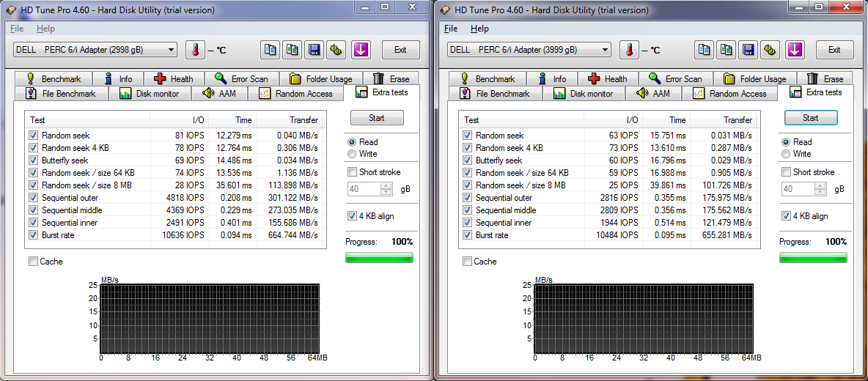Screen dimensions: 868x381
Task: Copy screenshot to clipboard in left window
Action: [x=293, y=50]
